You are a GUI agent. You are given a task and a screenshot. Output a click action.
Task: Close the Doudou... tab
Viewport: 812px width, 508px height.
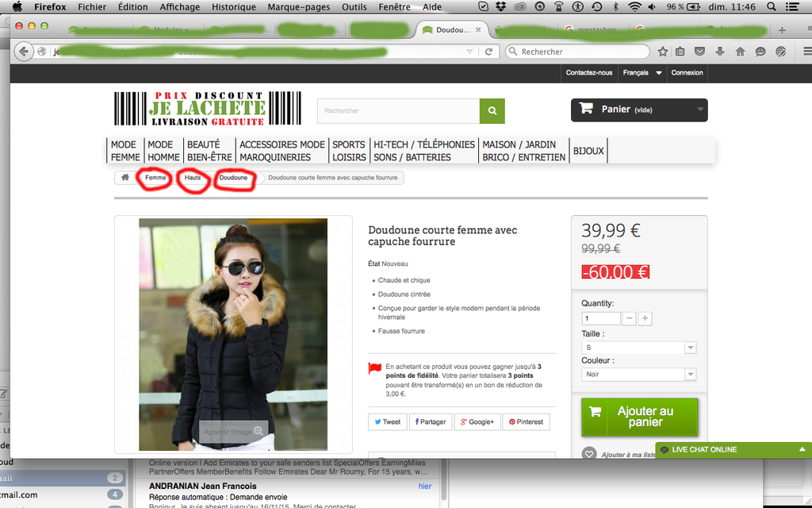(478, 30)
